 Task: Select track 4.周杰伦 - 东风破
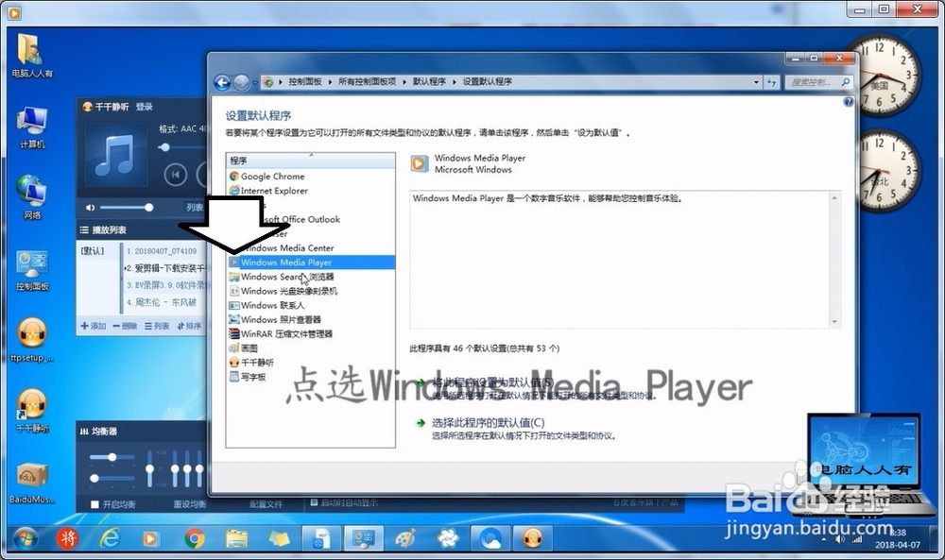[162, 302]
